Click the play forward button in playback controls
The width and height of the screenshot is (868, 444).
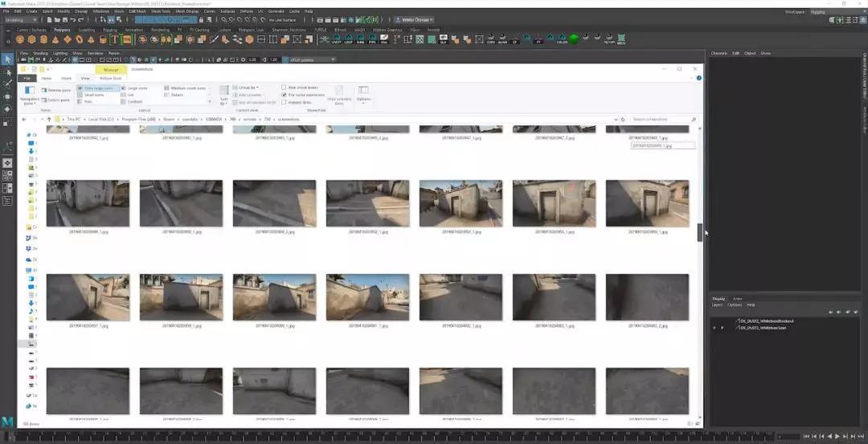click(837, 437)
